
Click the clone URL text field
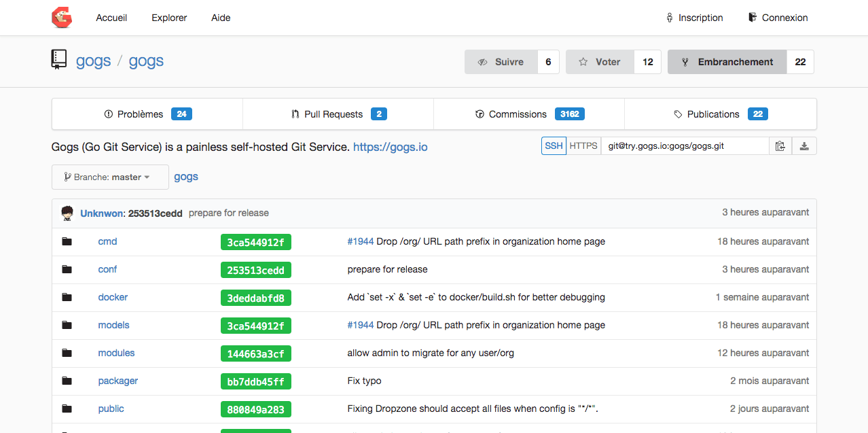685,145
